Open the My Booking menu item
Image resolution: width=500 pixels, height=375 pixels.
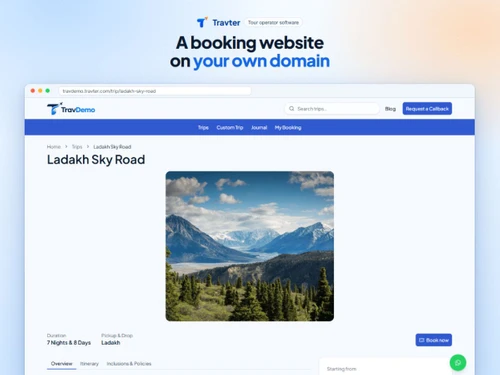pos(288,127)
